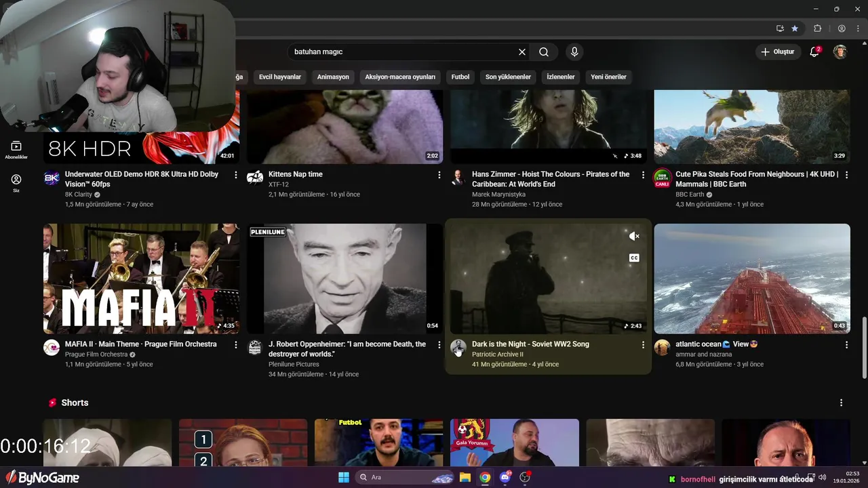
Task: Open the Kittens Nap time video title
Action: click(x=296, y=174)
